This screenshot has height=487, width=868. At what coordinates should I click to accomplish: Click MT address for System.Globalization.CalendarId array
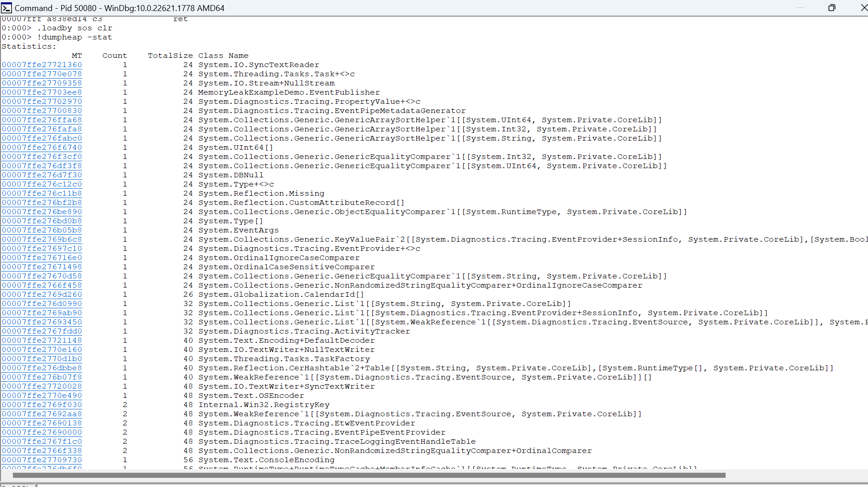click(x=41, y=294)
